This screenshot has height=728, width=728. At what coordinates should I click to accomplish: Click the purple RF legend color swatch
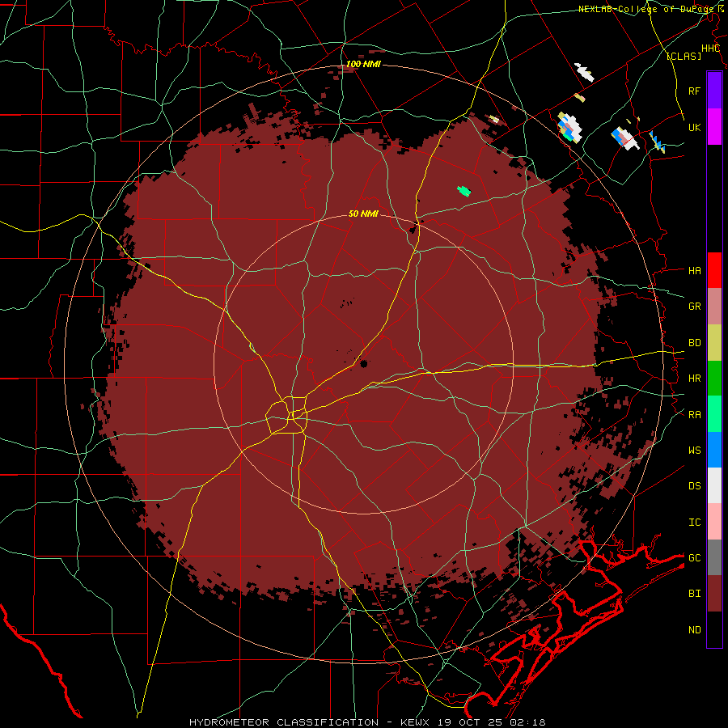pos(714,91)
